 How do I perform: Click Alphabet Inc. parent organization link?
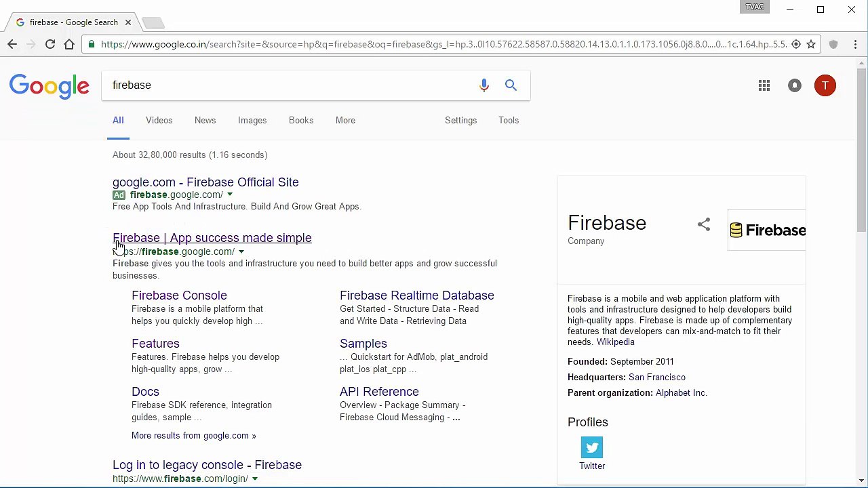682,393
